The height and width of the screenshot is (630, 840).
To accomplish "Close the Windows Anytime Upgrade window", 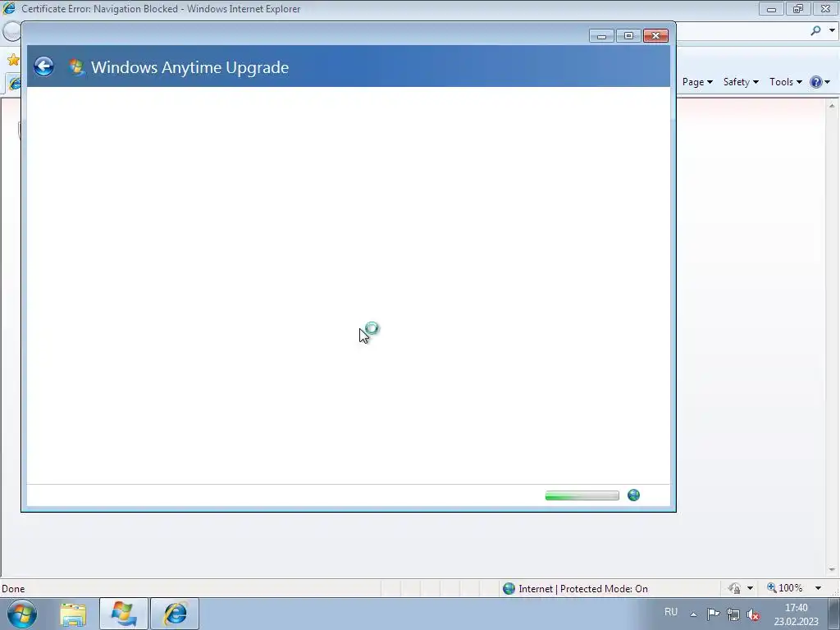I will 655,36.
